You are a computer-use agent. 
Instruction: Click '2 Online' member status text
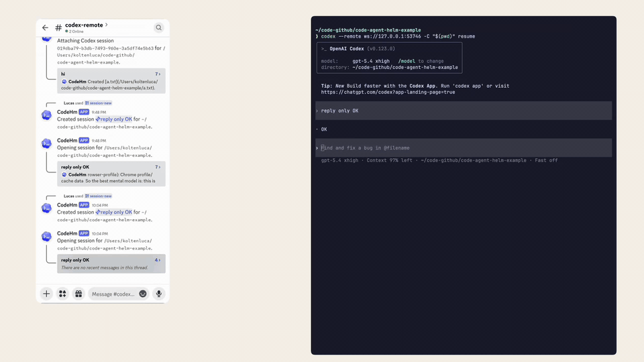74,32
